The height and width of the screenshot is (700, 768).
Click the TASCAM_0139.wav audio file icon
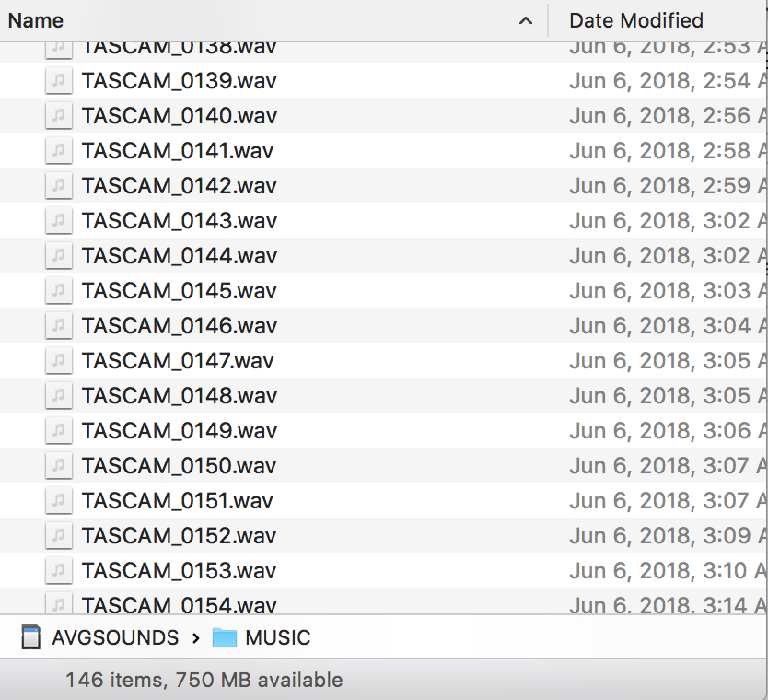tap(58, 80)
